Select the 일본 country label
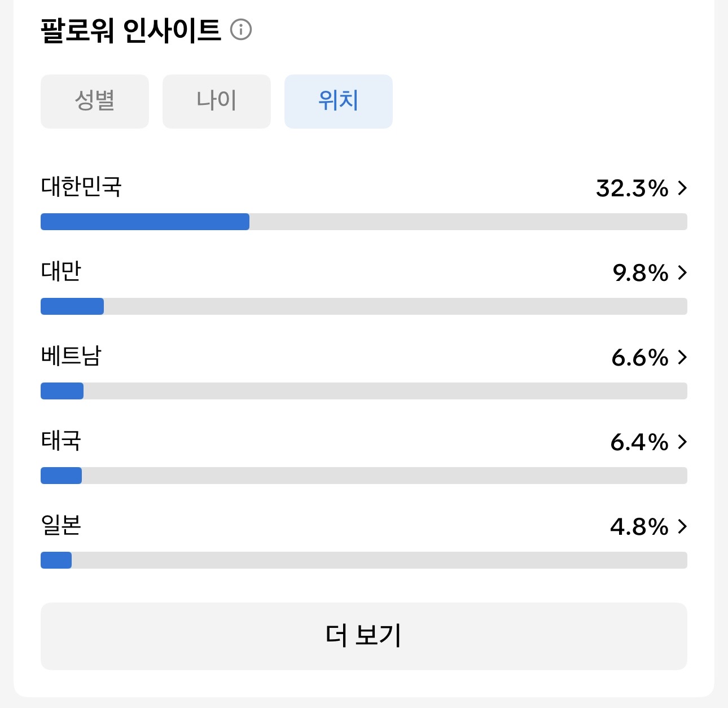 [61, 525]
